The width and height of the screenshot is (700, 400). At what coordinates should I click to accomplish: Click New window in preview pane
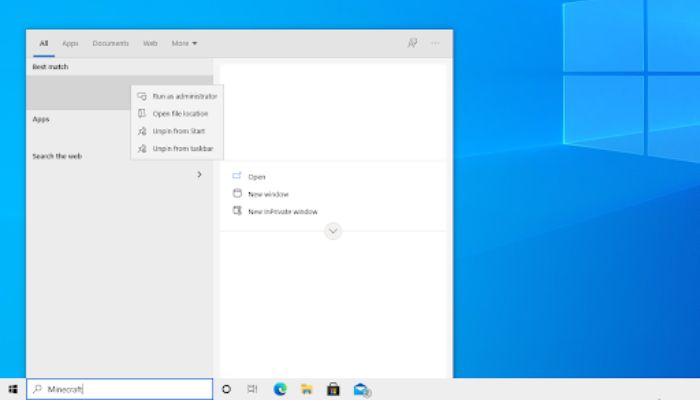[268, 195]
